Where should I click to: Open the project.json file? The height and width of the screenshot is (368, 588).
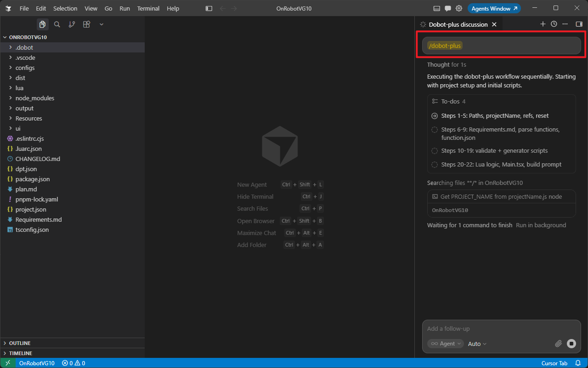click(x=72, y=209)
